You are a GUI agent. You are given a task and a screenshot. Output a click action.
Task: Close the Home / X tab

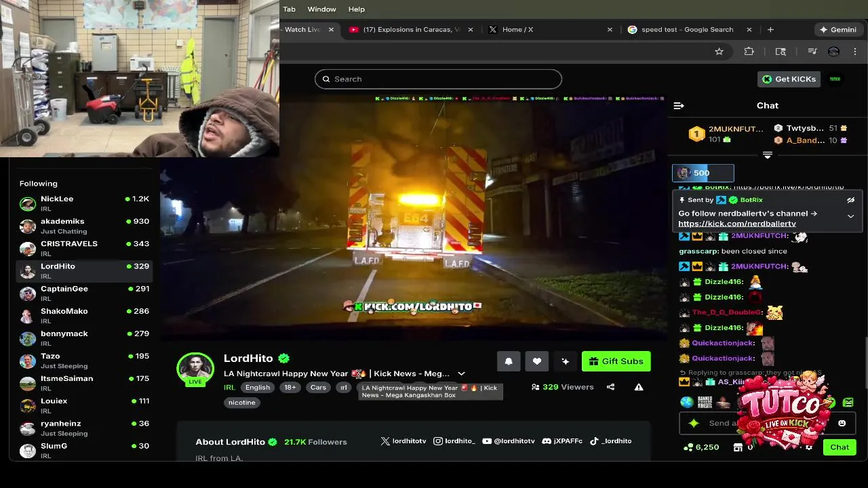point(610,30)
